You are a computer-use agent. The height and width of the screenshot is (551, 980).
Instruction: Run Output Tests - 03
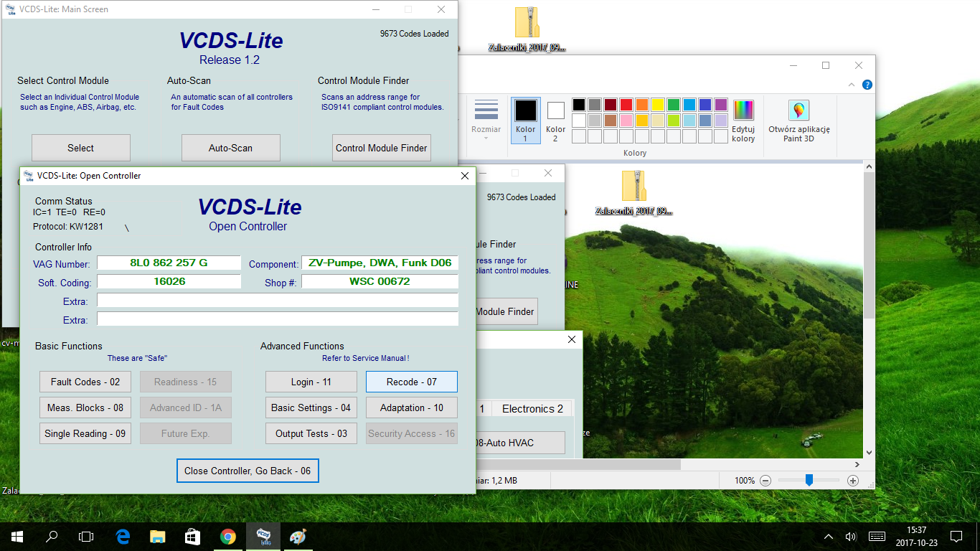(311, 433)
